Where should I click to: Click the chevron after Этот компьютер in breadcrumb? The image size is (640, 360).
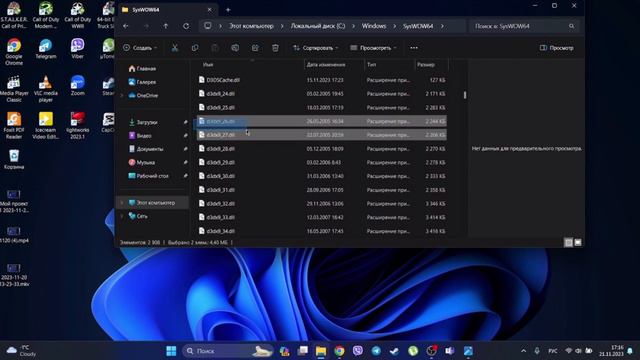(282, 26)
